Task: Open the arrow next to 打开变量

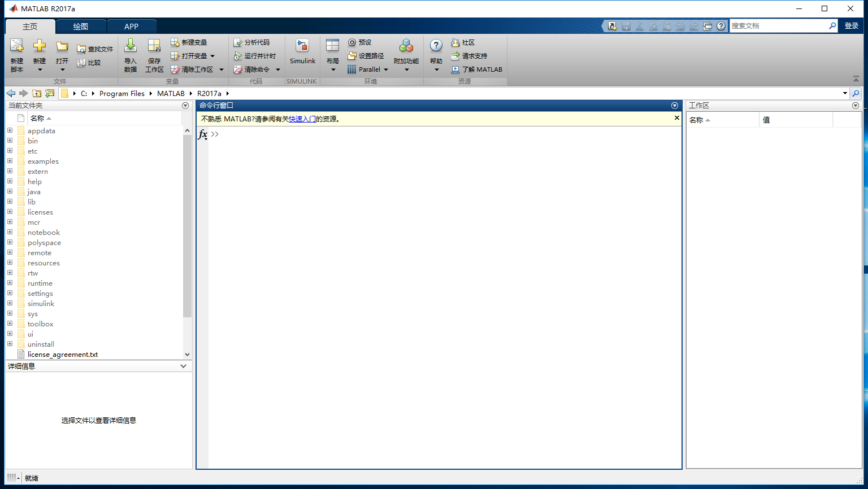Action: 212,56
